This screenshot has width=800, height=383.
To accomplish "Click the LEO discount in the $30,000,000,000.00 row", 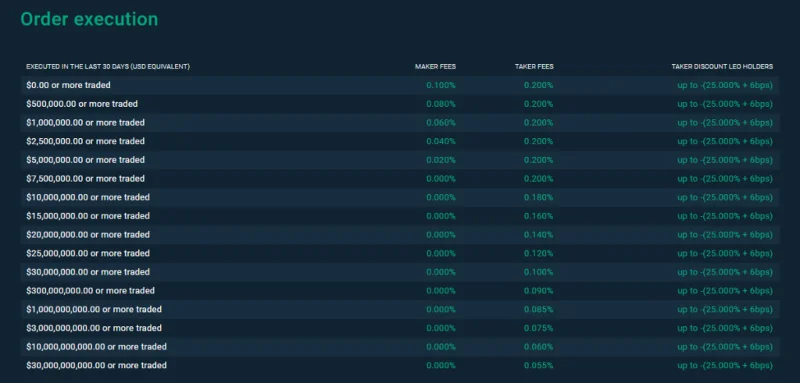I will [725, 366].
